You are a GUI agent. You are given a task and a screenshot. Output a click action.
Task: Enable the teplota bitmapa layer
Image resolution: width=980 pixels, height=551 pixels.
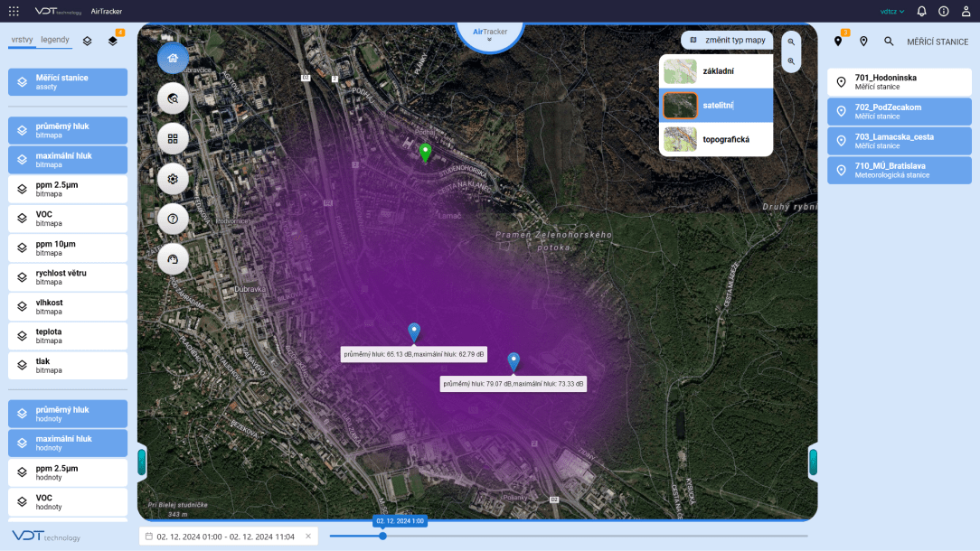coord(68,336)
